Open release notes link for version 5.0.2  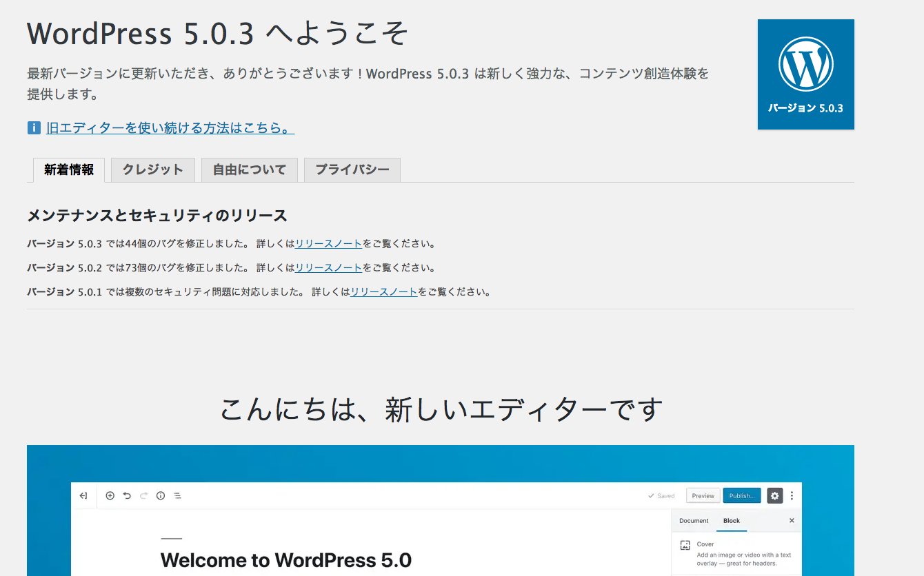(x=328, y=268)
